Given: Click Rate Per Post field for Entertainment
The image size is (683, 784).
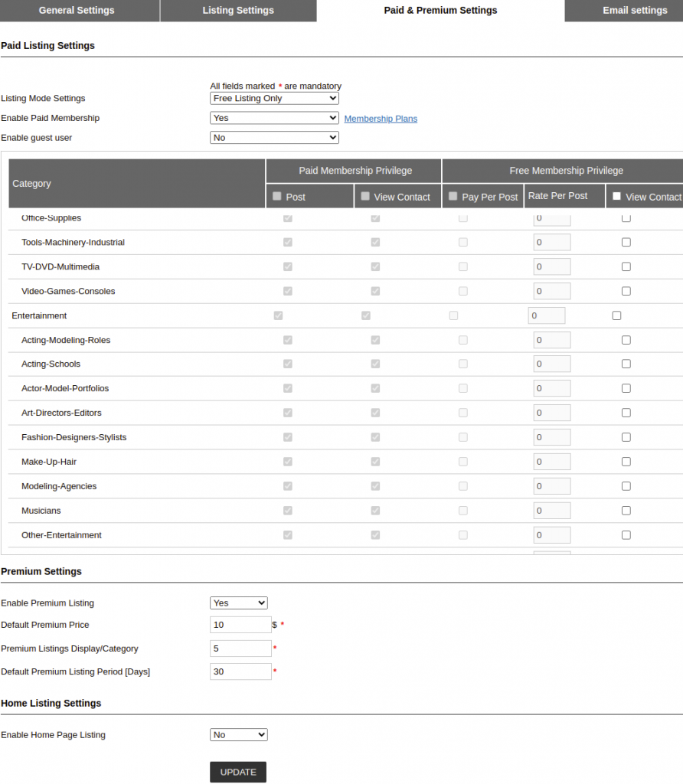Looking at the screenshot, I should (547, 315).
